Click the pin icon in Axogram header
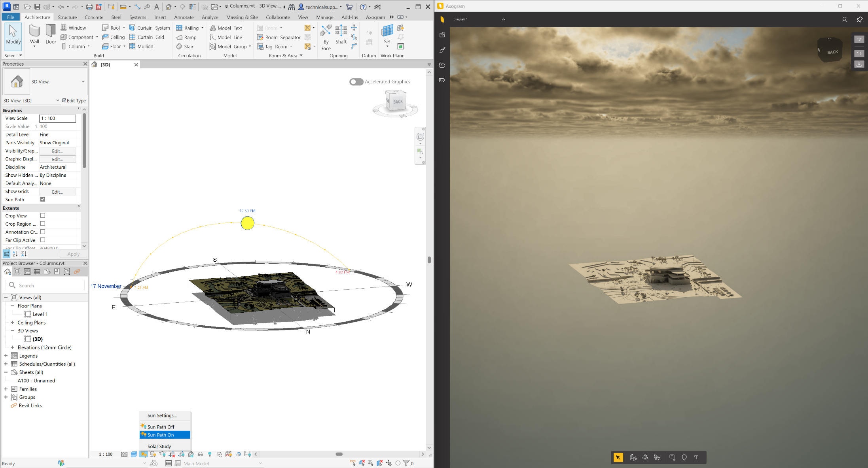This screenshot has height=468, width=868. coord(860,19)
